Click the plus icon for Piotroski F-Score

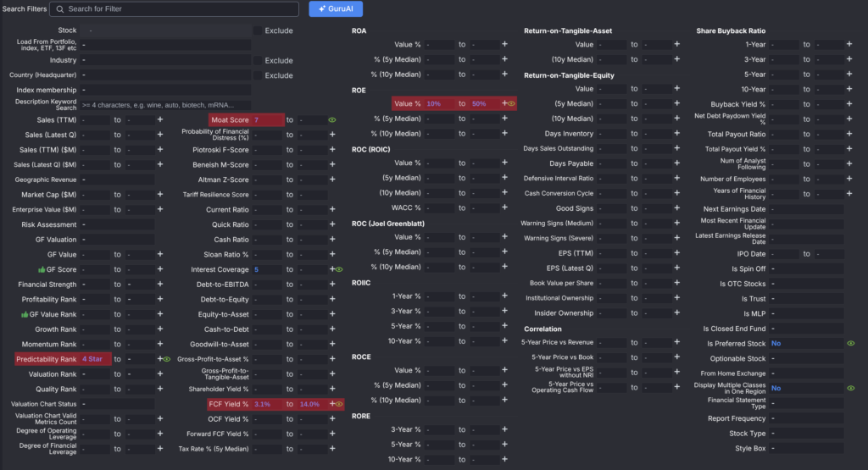(330, 150)
